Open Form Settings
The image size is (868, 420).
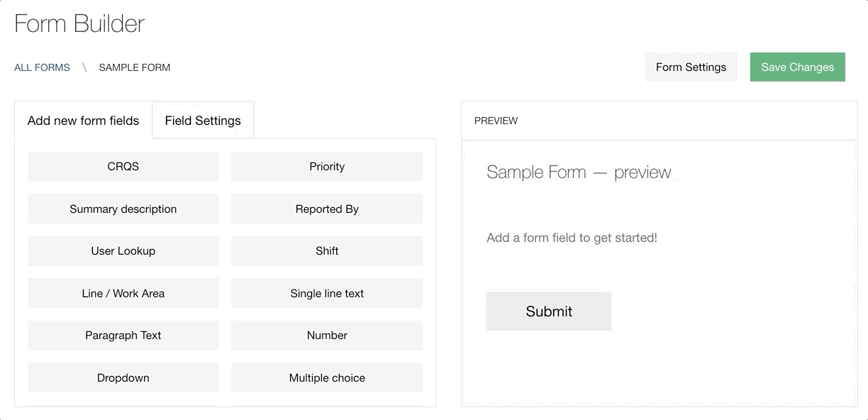(691, 67)
